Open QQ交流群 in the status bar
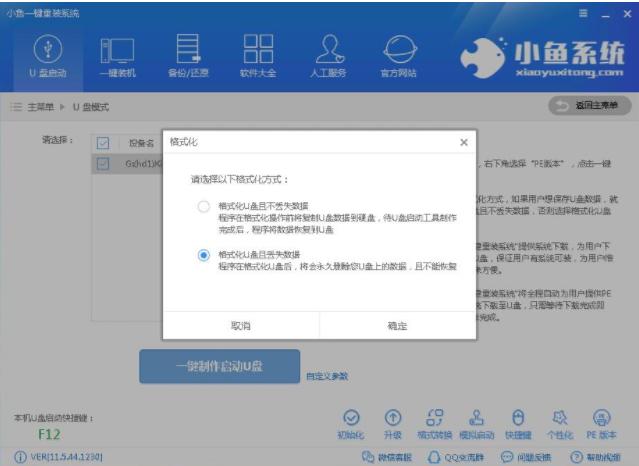Image resolution: width=639 pixels, height=466 pixels. coord(456,457)
